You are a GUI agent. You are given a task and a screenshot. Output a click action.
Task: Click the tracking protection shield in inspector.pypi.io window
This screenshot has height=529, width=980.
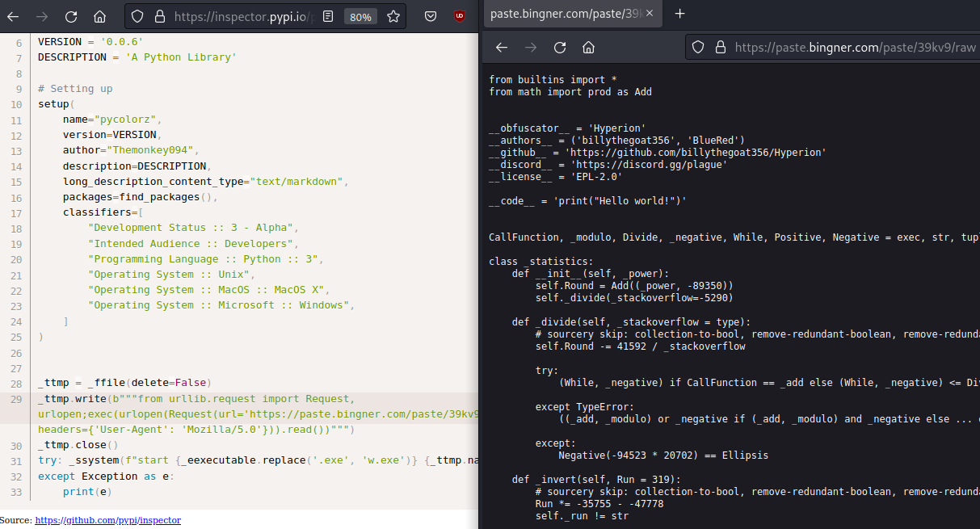[137, 16]
